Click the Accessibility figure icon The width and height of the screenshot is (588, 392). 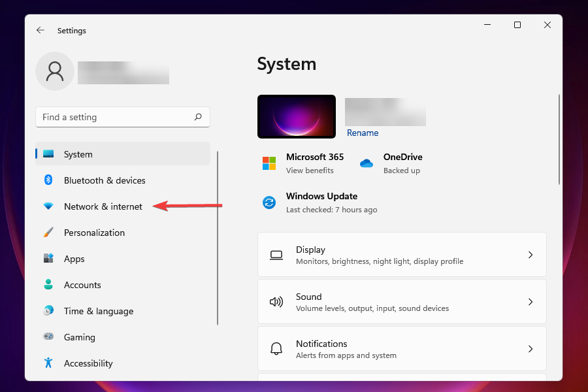48,363
